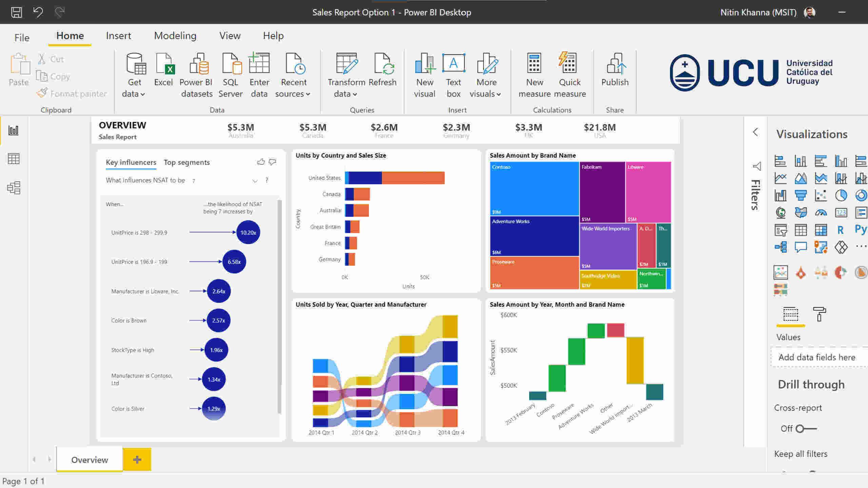Image resolution: width=868 pixels, height=488 pixels.
Task: Switch to Data view in left sidebar
Action: pyautogui.click(x=14, y=159)
